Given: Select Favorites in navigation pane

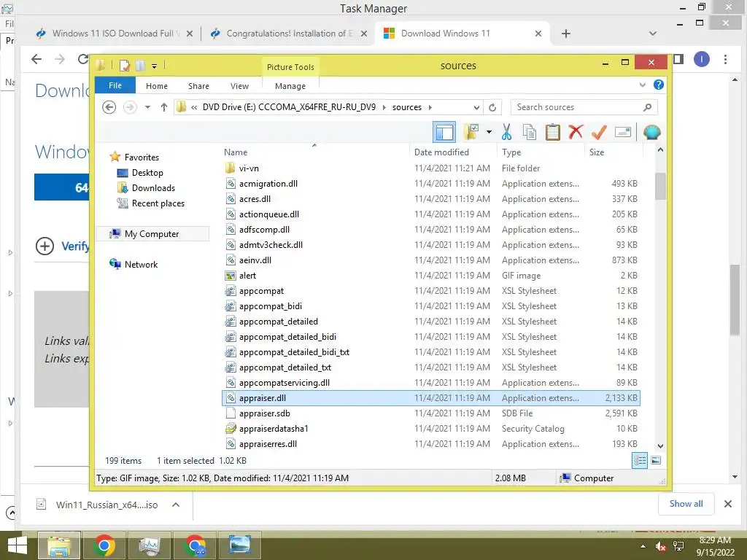Looking at the screenshot, I should click(x=142, y=157).
